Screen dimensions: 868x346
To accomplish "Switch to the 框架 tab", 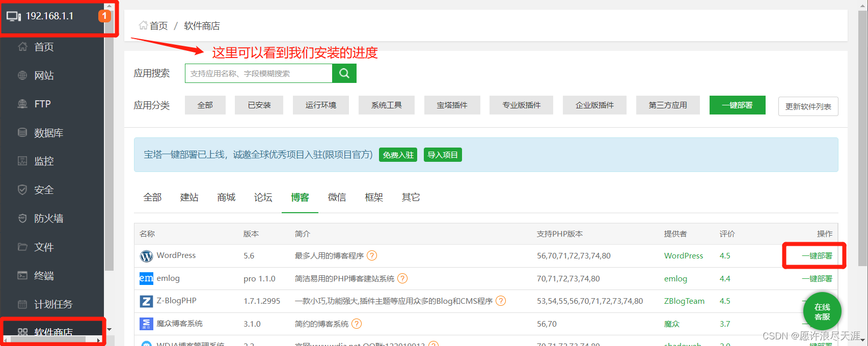I will coord(374,197).
